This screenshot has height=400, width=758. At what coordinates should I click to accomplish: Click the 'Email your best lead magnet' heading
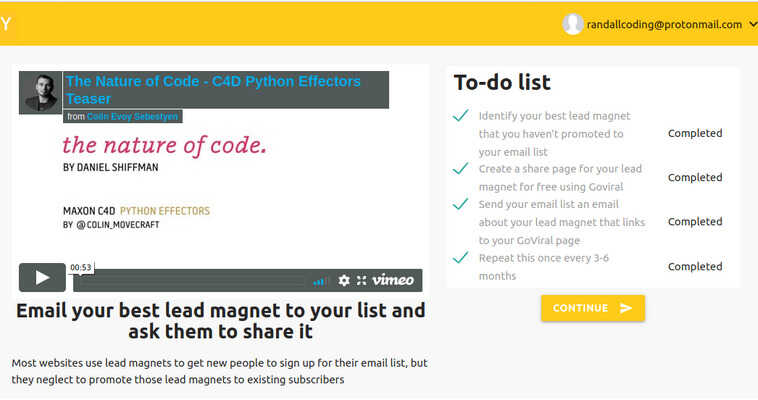pyautogui.click(x=220, y=321)
